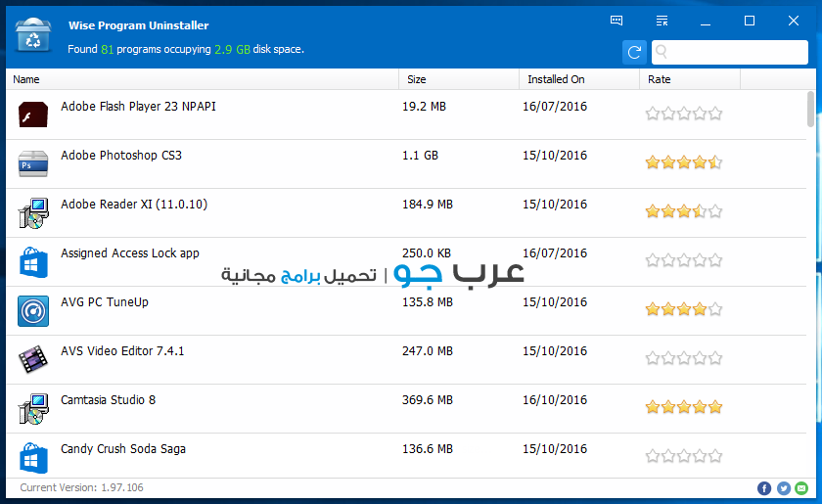Click the Camtasia Studio 16/10/2016 install date

pos(555,400)
